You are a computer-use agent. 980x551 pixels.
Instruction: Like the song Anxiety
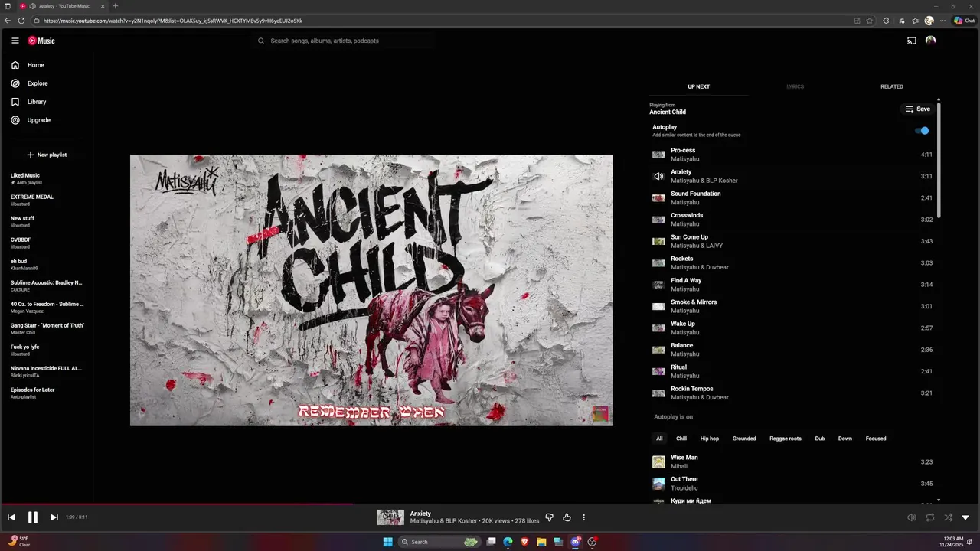click(567, 517)
